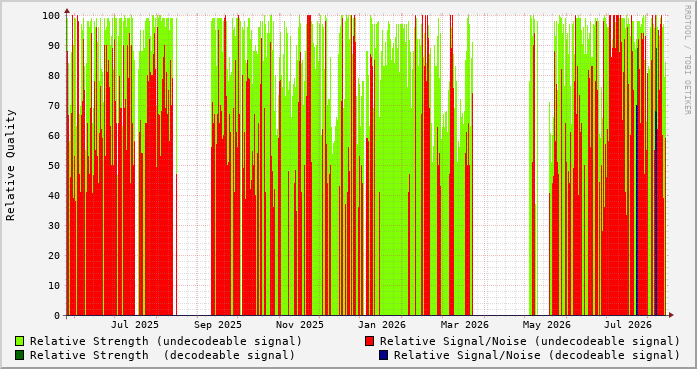Viewport: 697px width, 369px height.
Task: Click the RRDTOOL / TOBI OETIKER watermark
Action: coord(687,60)
